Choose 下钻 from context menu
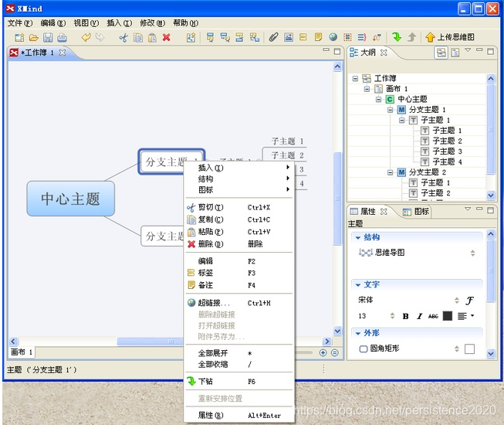This screenshot has width=504, height=425. (x=238, y=382)
